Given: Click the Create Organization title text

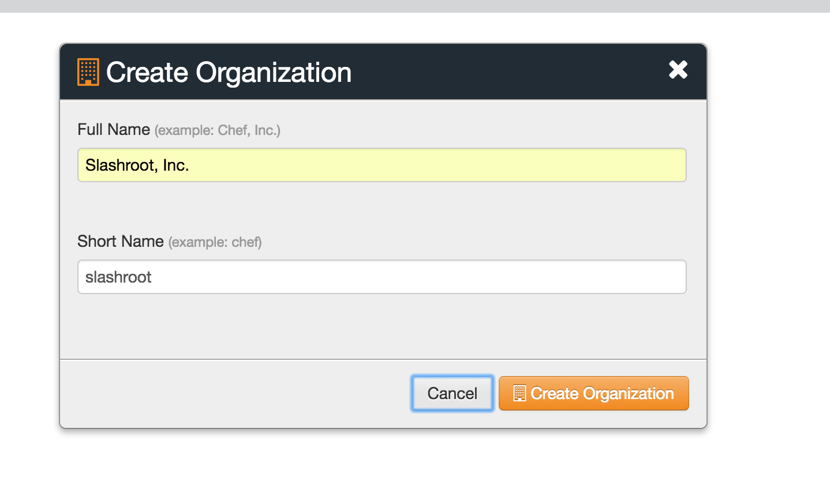Looking at the screenshot, I should pyautogui.click(x=229, y=72).
